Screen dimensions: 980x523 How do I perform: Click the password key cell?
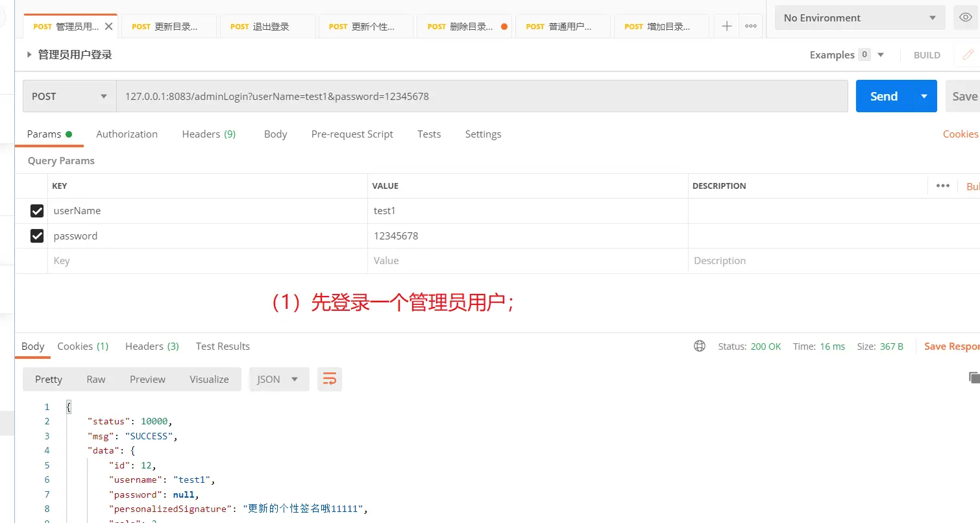click(208, 236)
